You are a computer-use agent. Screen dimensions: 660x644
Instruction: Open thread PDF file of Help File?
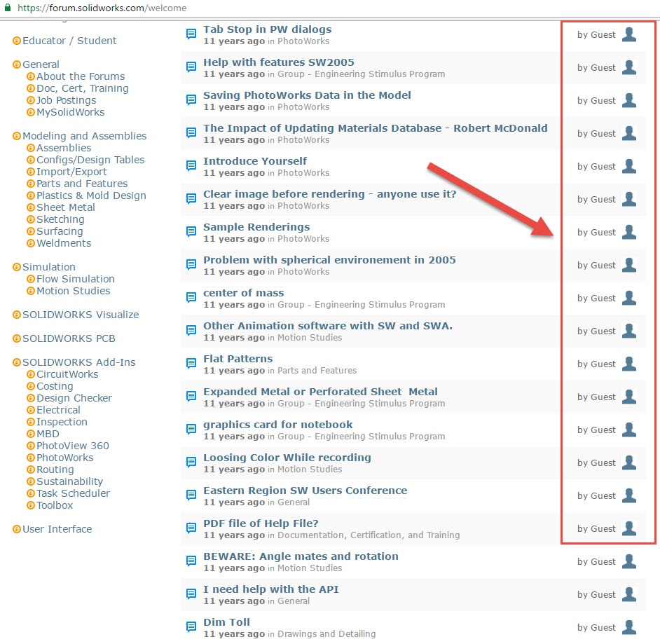(x=261, y=523)
